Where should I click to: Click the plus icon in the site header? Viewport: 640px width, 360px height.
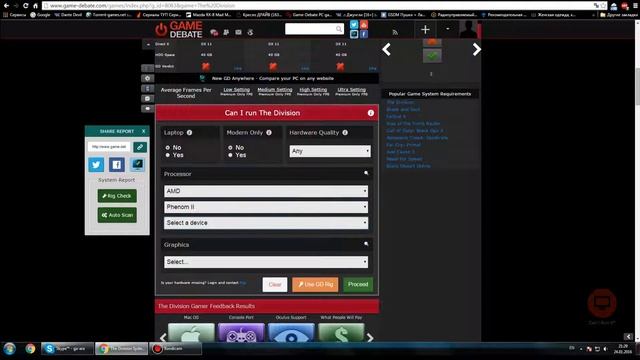(x=425, y=29)
